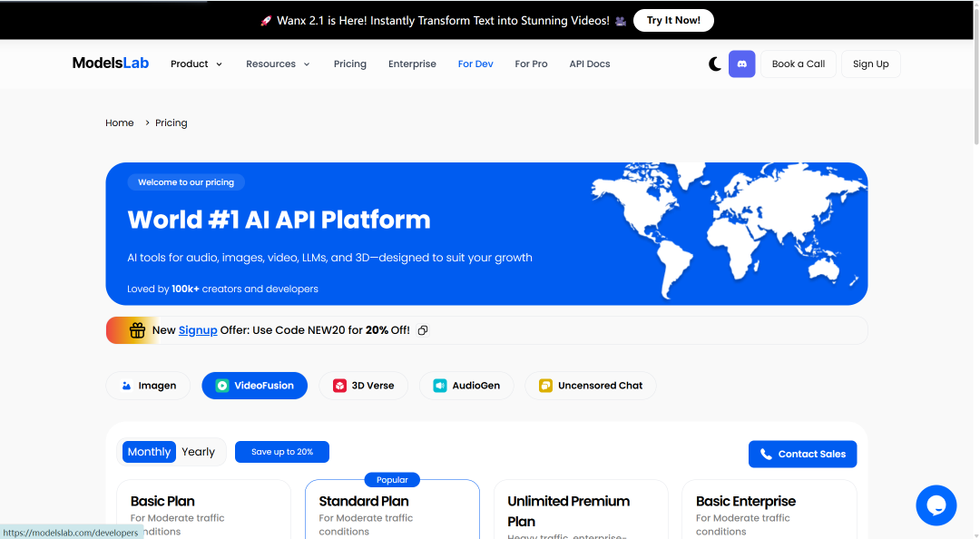The image size is (980, 539).
Task: Click the gift offer icon
Action: point(137,330)
